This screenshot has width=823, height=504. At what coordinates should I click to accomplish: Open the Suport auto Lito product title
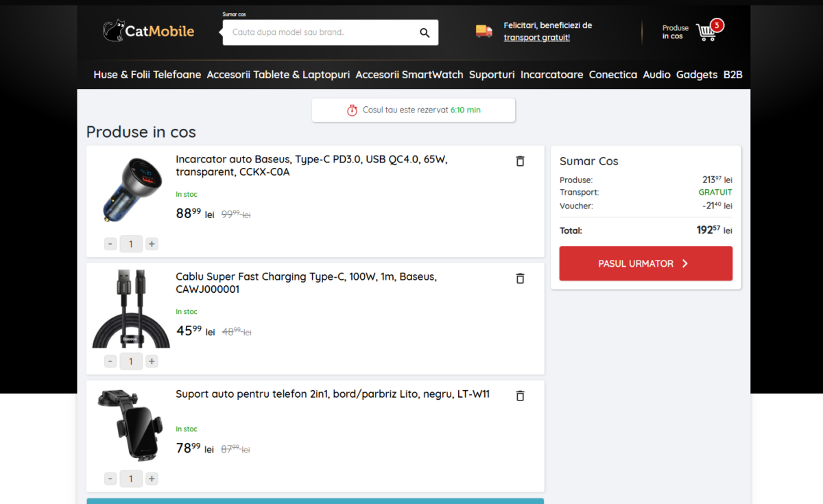(333, 394)
